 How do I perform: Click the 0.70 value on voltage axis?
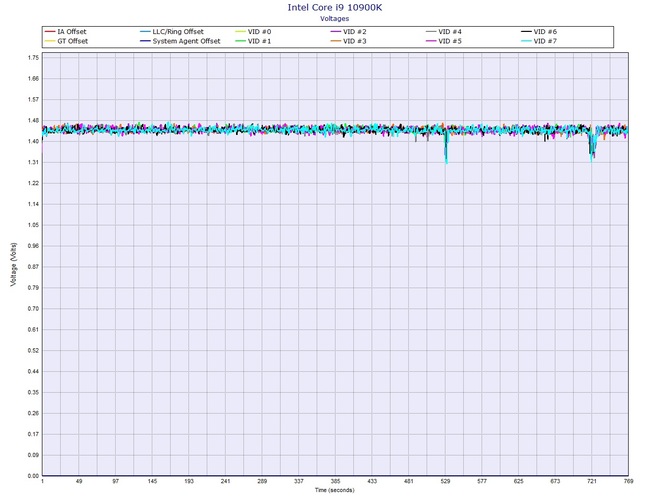tap(33, 308)
